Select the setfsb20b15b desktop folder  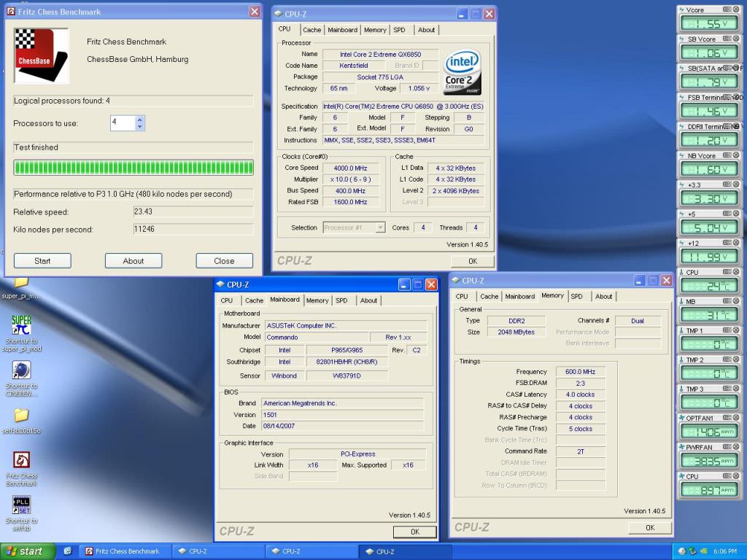(21, 421)
